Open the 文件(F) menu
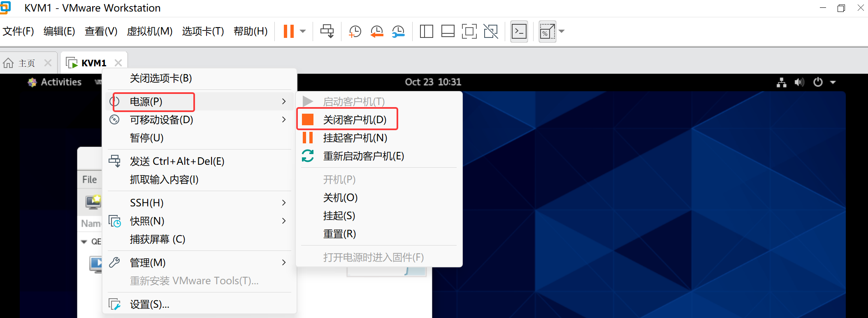The image size is (868, 318). [18, 31]
